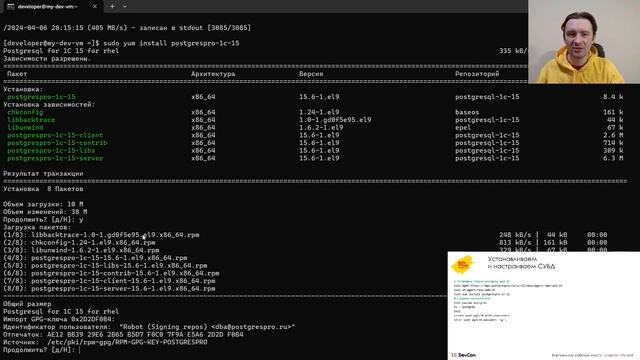The image size is (640, 360).
Task: Open a new terminal tab with plus
Action: click(x=112, y=7)
